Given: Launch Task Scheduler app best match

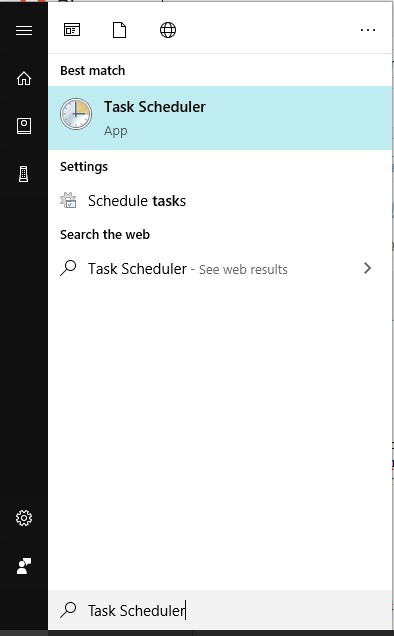Looking at the screenshot, I should (220, 118).
